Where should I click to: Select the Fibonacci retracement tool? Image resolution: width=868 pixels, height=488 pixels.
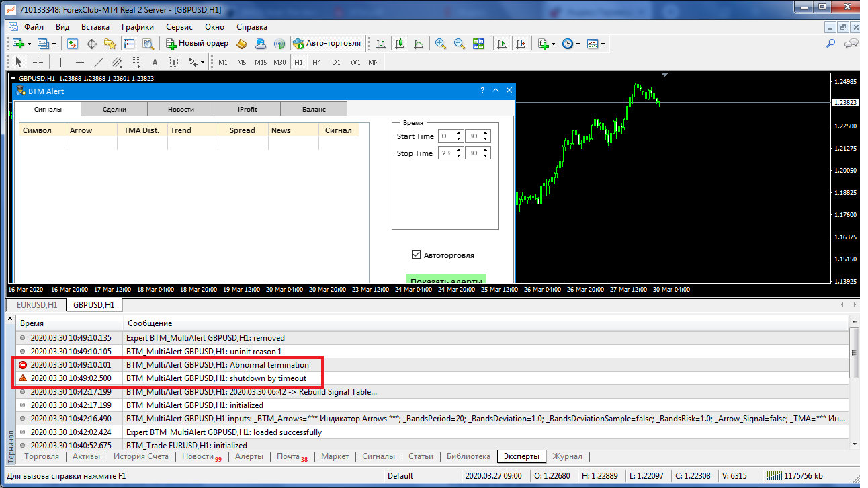136,62
